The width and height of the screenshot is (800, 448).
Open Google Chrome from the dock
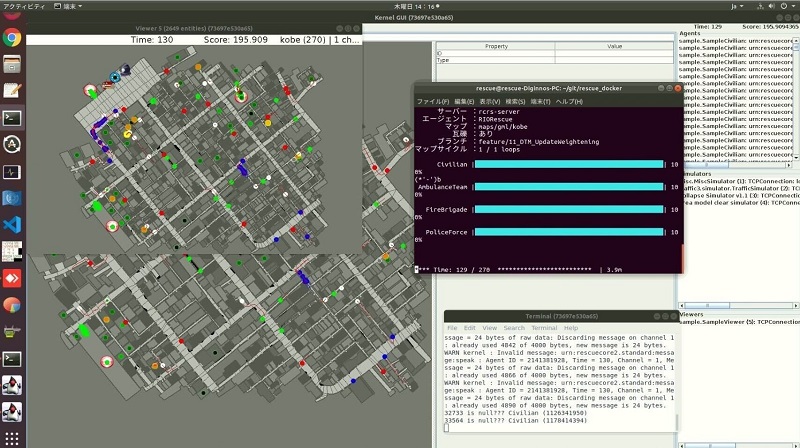click(13, 38)
